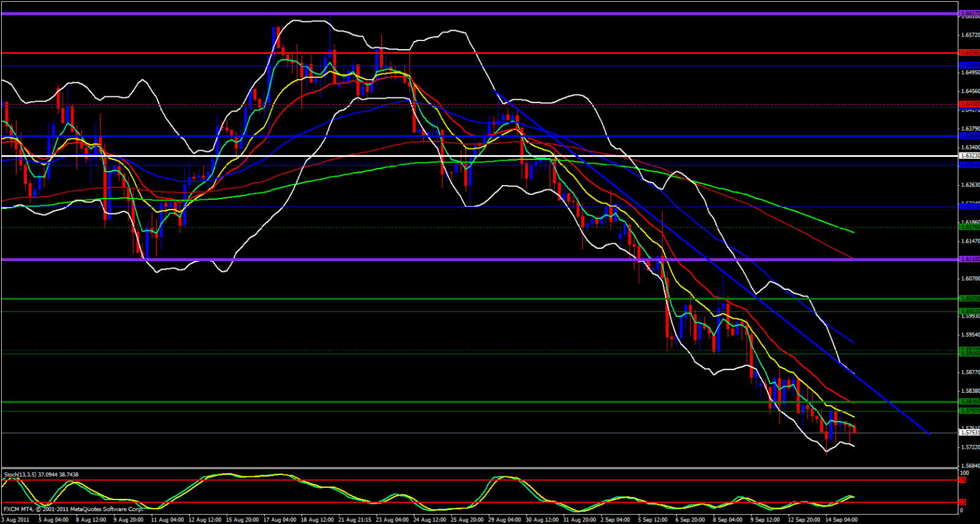Click the 29 Aug 04:00 time label
This screenshot has width=980, height=524.
point(505,520)
